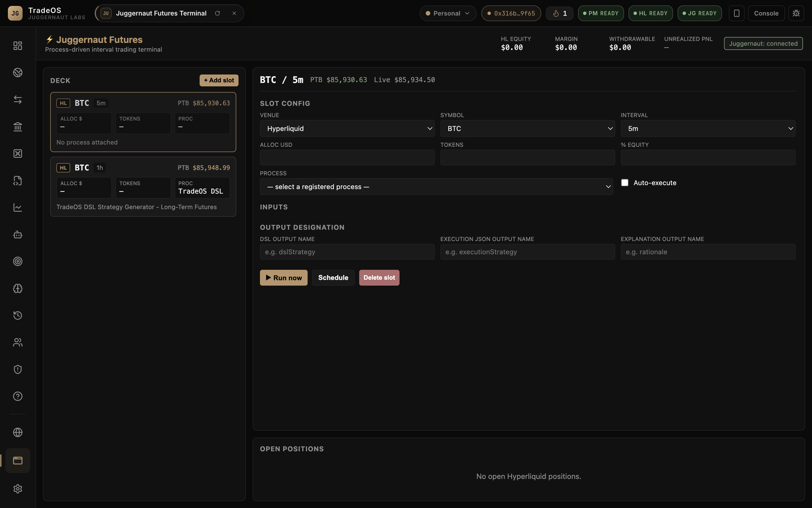Screen dimensions: 812x508
Task: Click the Explanation output name field
Action: point(708,252)
